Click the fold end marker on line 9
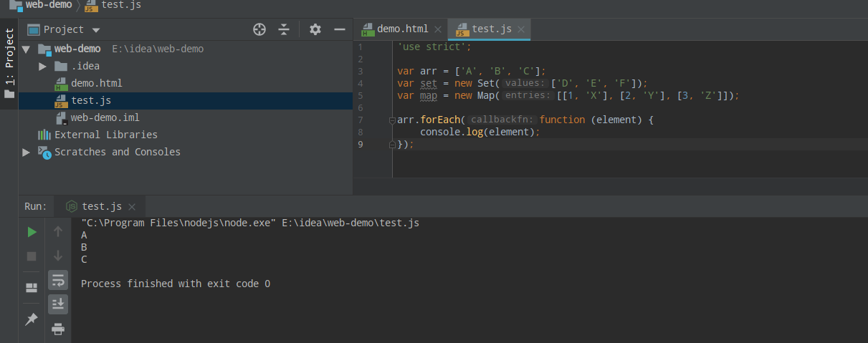This screenshot has height=343, width=868. click(x=392, y=145)
